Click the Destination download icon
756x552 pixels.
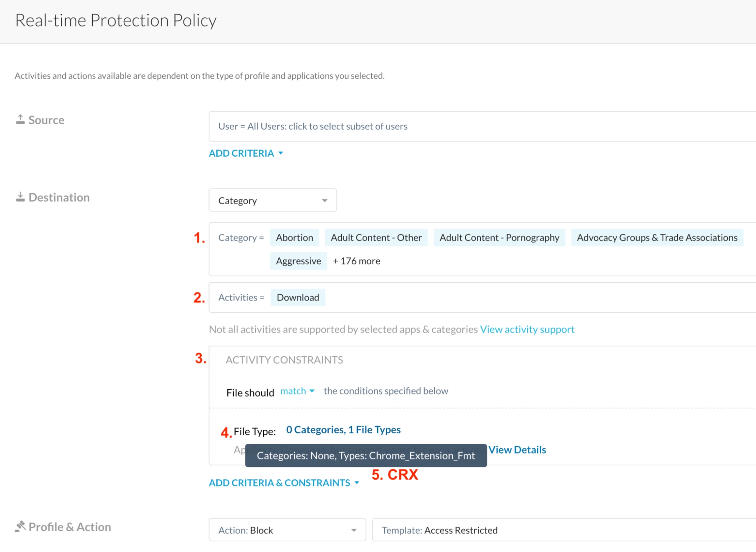pyautogui.click(x=20, y=197)
